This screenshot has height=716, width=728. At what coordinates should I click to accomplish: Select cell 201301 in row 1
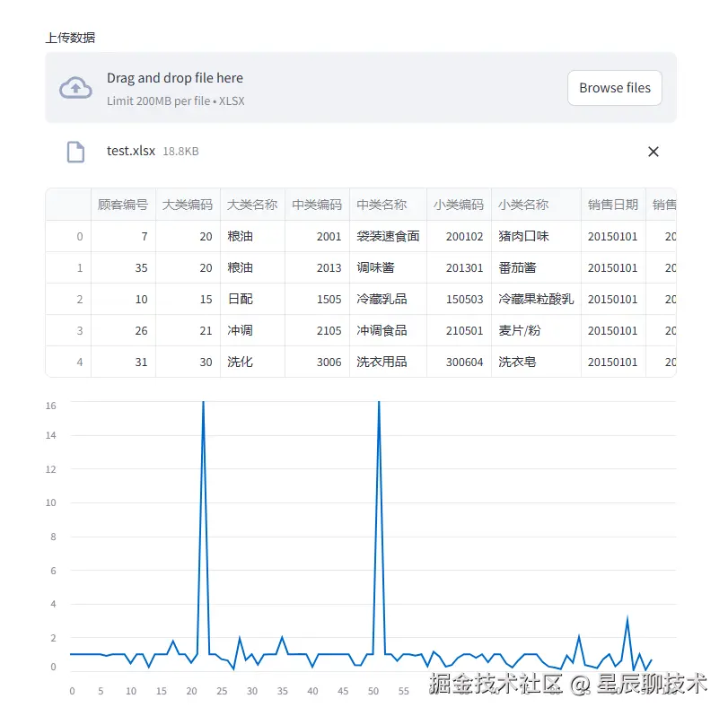459,267
